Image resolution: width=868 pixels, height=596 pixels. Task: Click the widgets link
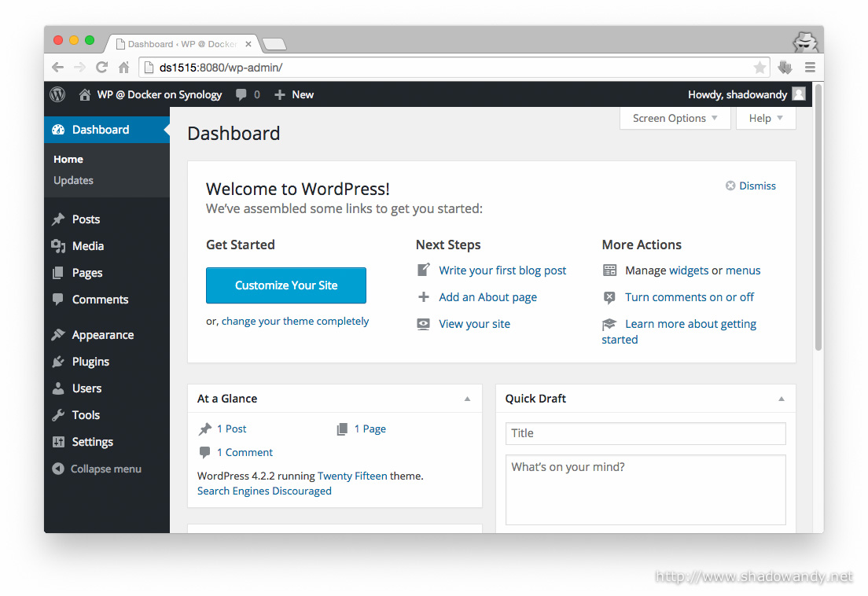pos(689,270)
